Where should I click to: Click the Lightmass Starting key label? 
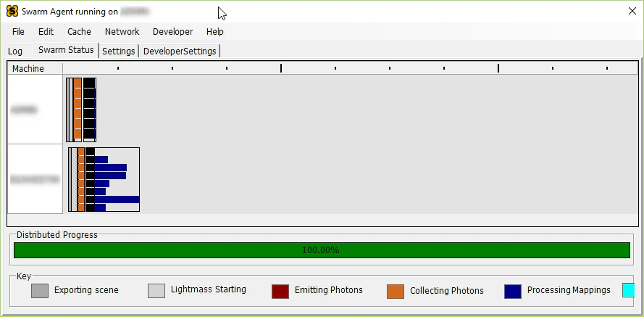208,289
